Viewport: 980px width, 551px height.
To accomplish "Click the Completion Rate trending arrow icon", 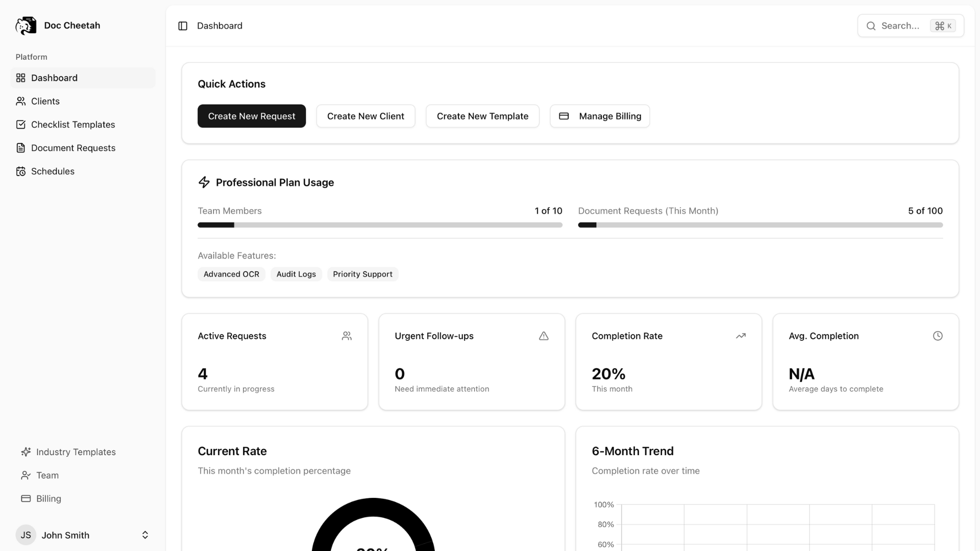I will [x=741, y=336].
